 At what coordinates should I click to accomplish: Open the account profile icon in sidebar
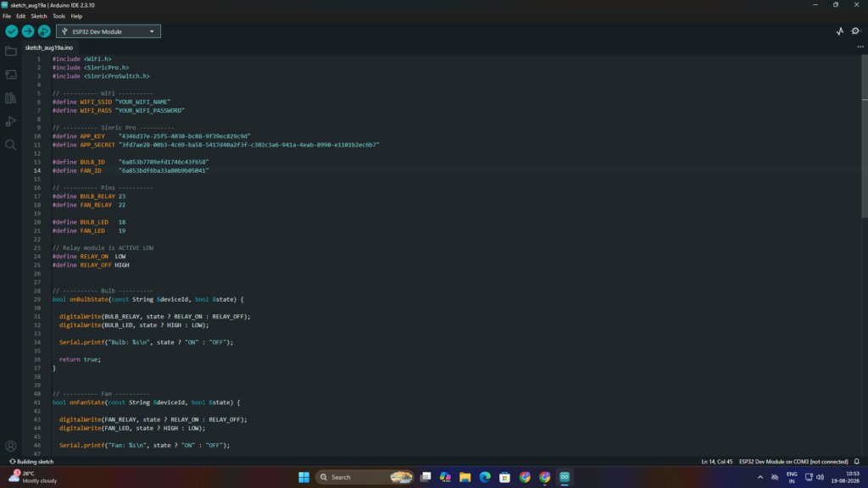click(x=10, y=446)
